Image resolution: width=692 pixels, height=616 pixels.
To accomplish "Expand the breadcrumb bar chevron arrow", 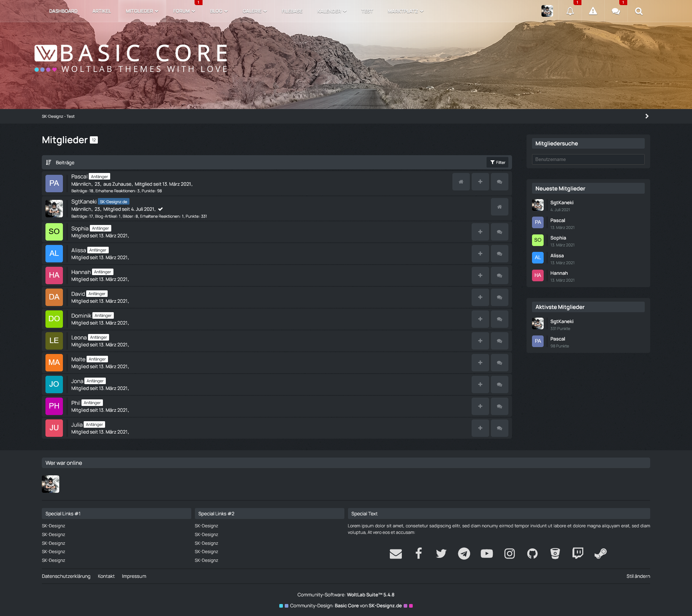I will [x=647, y=116].
